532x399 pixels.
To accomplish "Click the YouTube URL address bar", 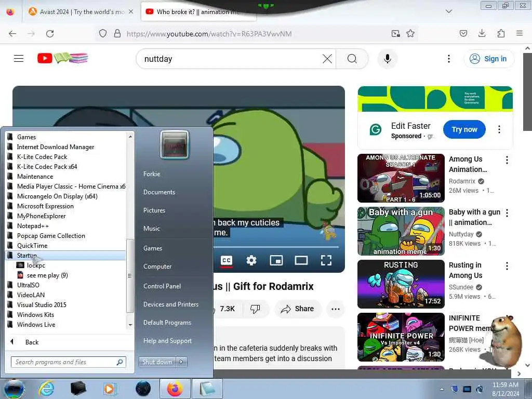I will coord(209,34).
